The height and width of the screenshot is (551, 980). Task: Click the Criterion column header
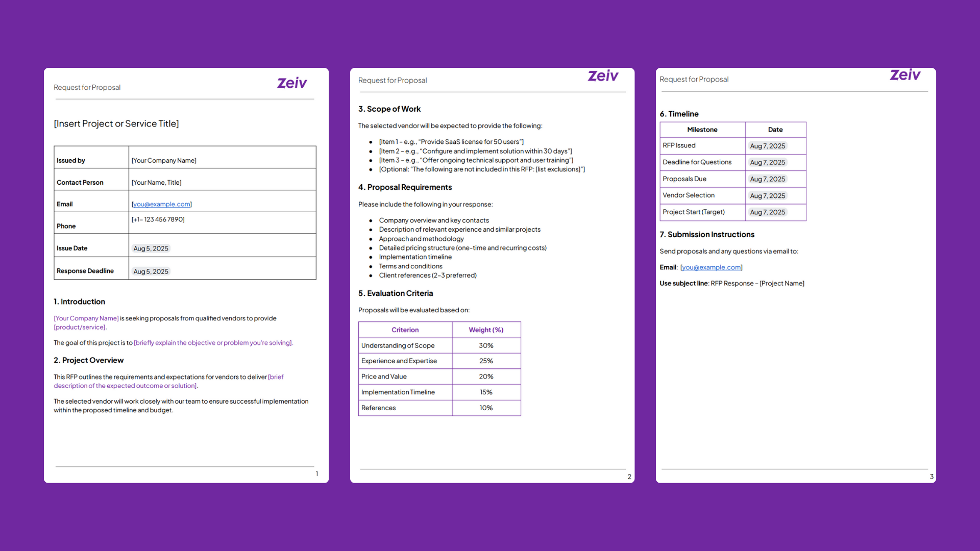[x=405, y=330]
